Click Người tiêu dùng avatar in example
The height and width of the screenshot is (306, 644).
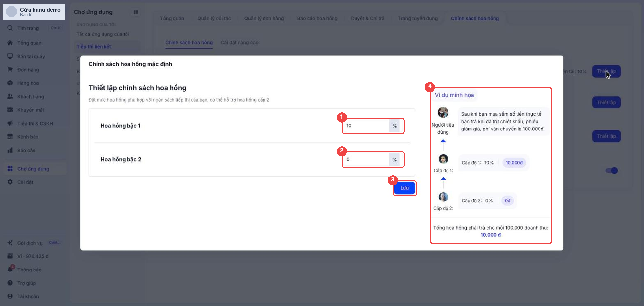[x=443, y=112]
